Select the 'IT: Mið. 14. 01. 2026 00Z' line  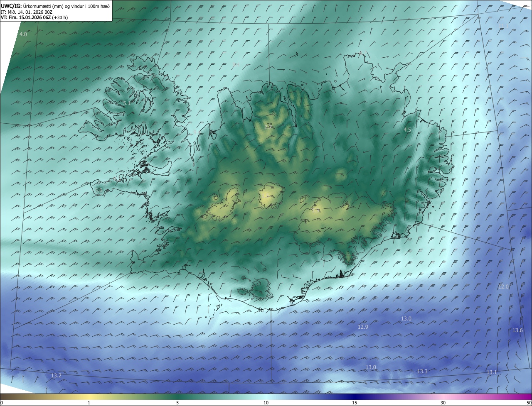(26, 12)
